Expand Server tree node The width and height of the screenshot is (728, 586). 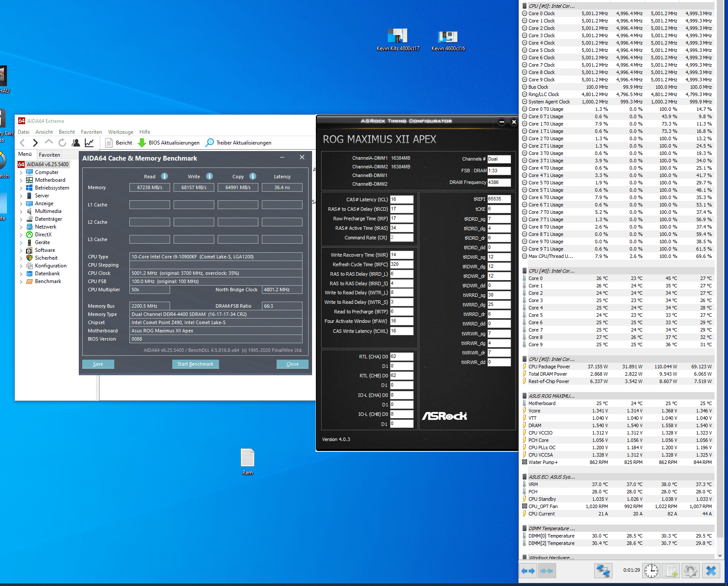tap(21, 196)
